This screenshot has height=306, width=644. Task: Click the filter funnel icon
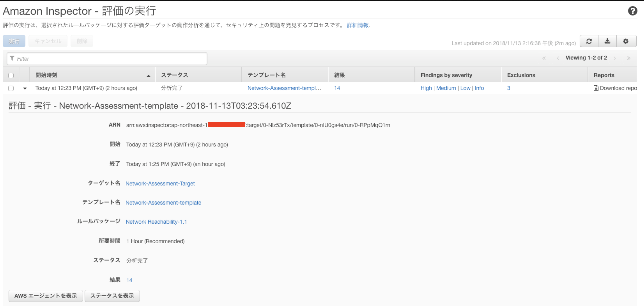pos(12,58)
